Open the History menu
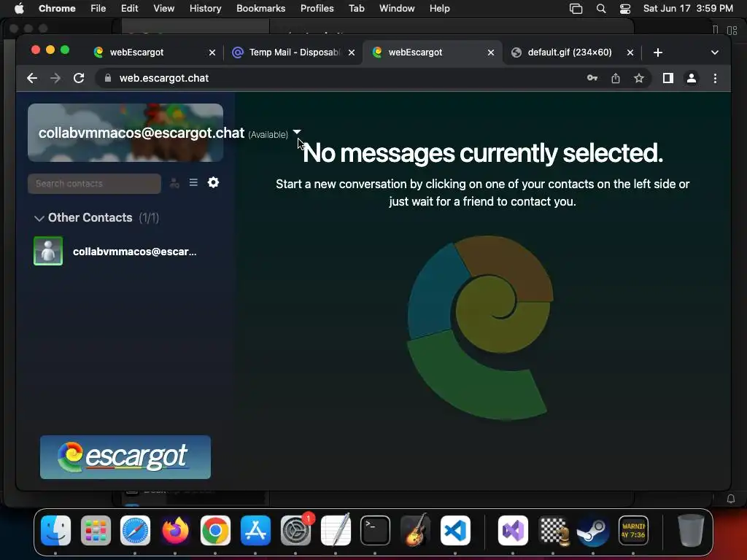 point(205,8)
